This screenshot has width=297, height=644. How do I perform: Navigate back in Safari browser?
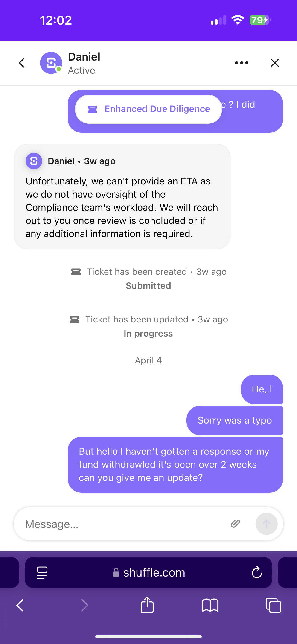20,606
